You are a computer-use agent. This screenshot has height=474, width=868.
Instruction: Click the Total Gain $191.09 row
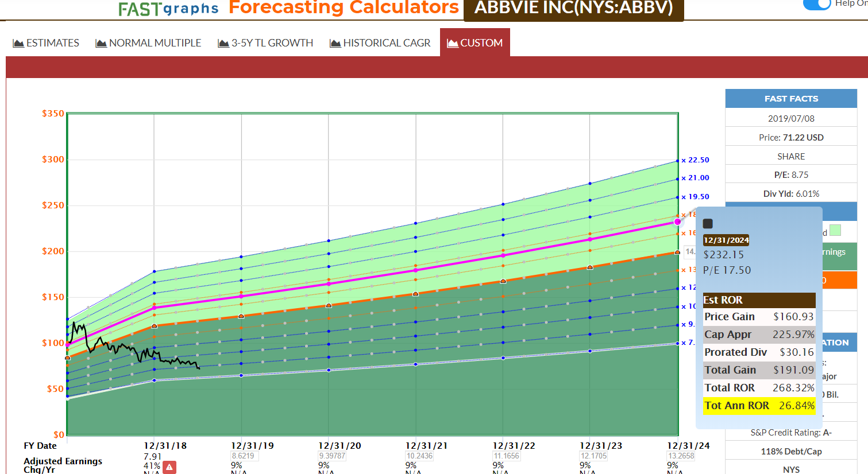(x=759, y=370)
